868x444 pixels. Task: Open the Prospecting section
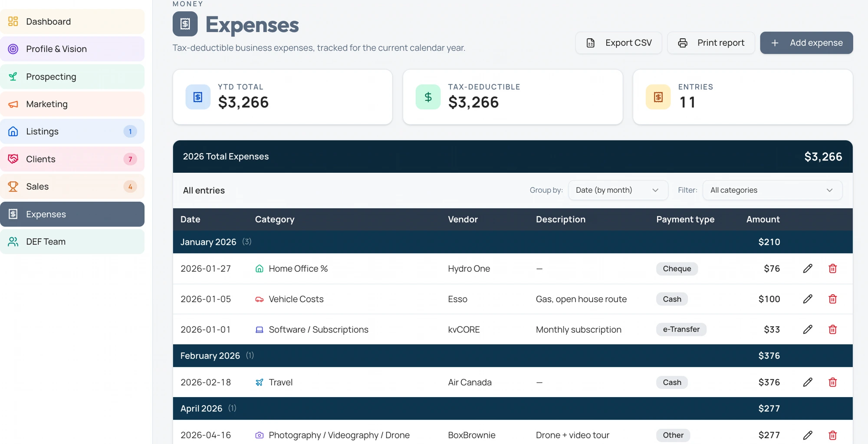coord(72,76)
